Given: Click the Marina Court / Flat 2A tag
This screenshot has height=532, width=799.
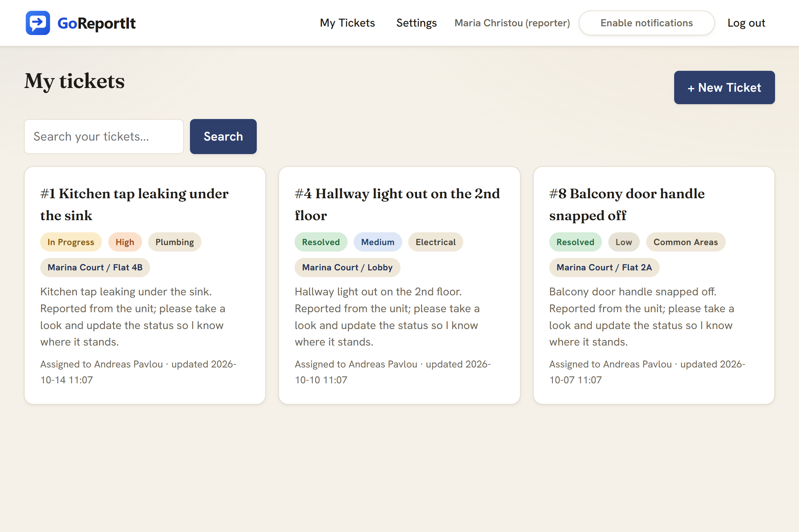Looking at the screenshot, I should [x=604, y=267].
